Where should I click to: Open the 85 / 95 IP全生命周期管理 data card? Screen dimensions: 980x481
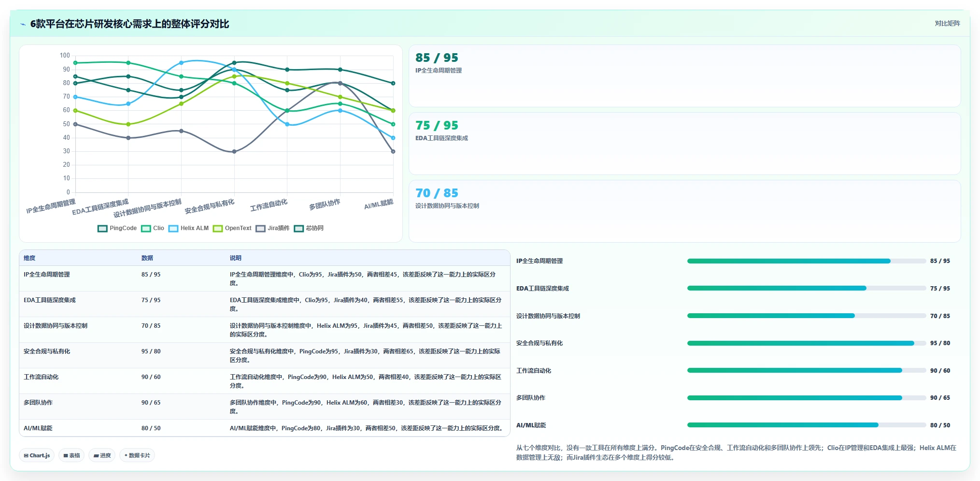684,76
